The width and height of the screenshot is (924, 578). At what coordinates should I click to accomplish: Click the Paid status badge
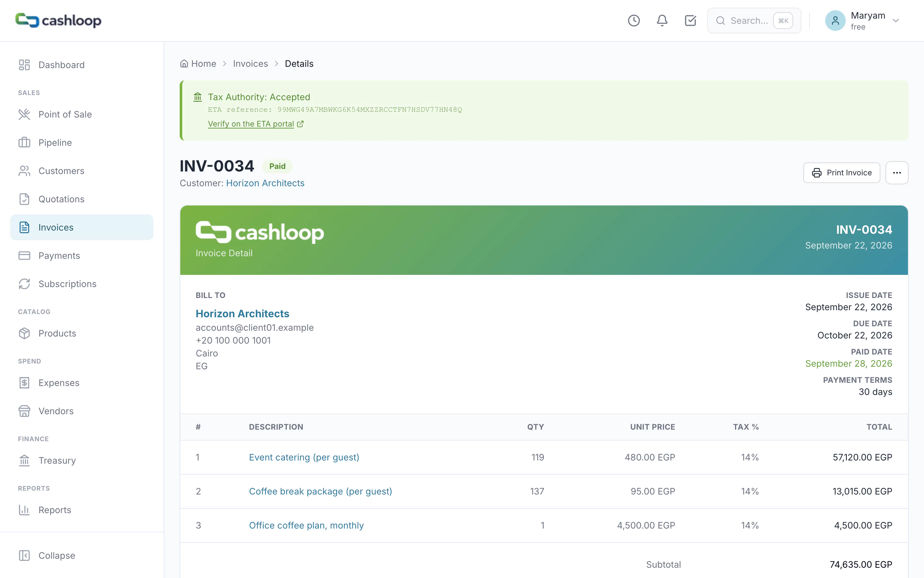click(x=278, y=166)
